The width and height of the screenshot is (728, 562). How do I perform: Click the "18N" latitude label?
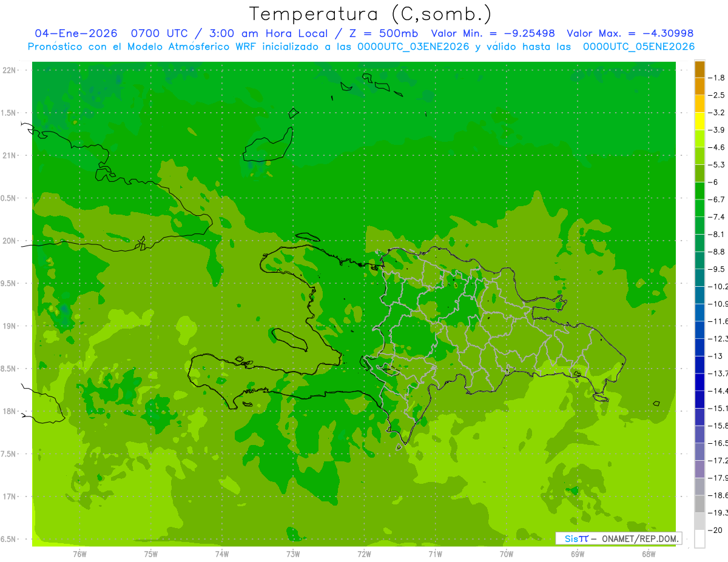[x=9, y=411]
